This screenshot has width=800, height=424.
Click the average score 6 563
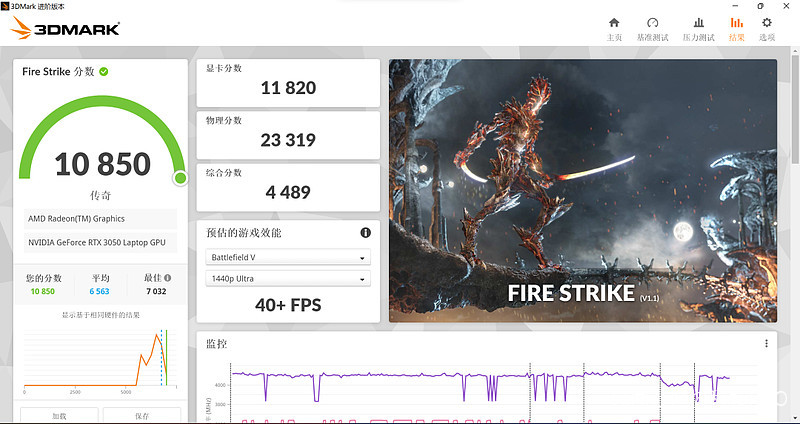[99, 291]
